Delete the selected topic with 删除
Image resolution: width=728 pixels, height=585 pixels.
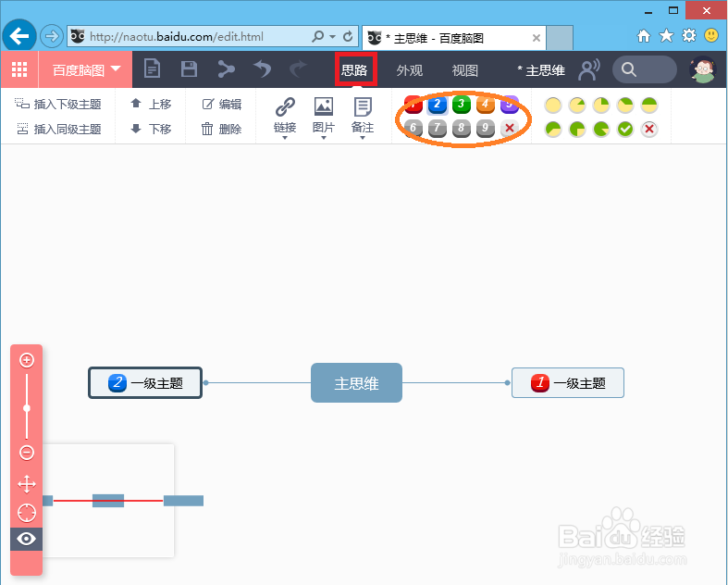tap(221, 129)
